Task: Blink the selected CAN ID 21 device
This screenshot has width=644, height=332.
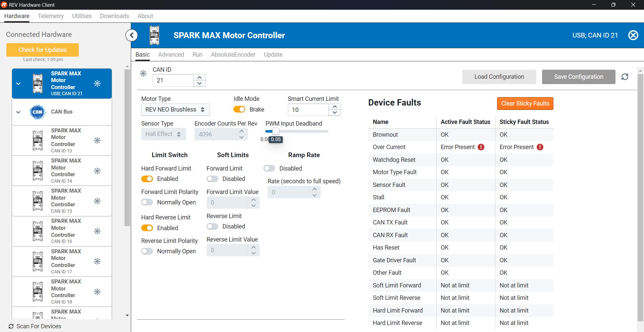Action: (97, 83)
